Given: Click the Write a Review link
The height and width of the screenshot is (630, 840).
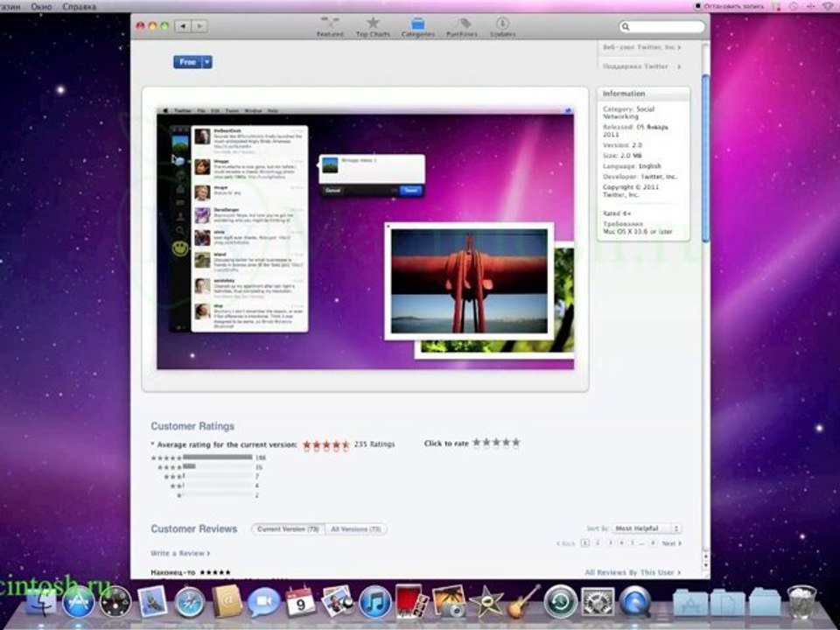Looking at the screenshot, I should (x=180, y=553).
